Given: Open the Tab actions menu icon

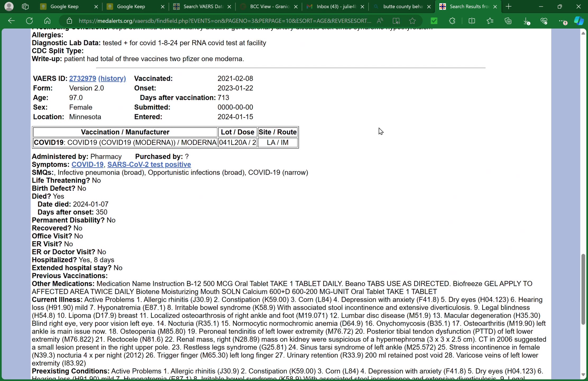Looking at the screenshot, I should pos(25,6).
